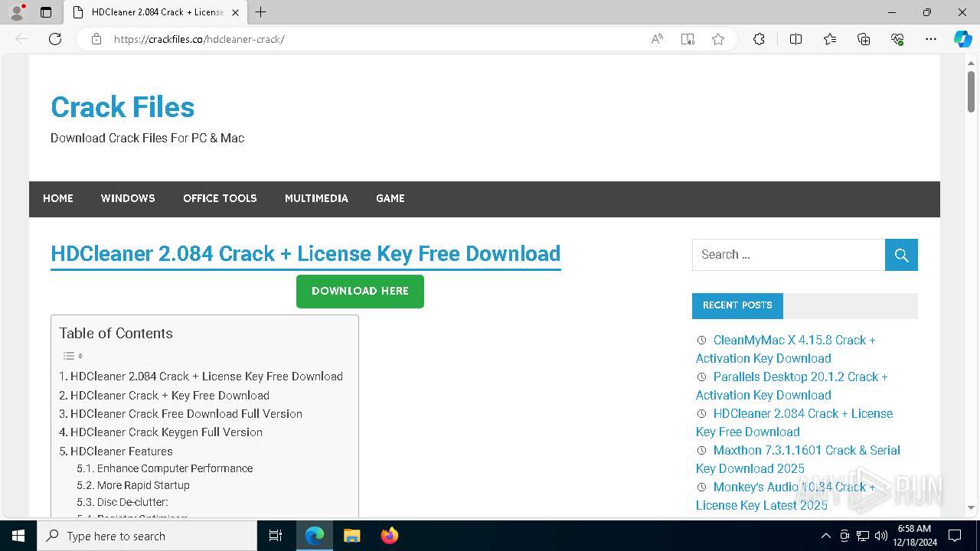Screen dimensions: 980x551
Task: View site information lock icon
Action: tap(96, 39)
